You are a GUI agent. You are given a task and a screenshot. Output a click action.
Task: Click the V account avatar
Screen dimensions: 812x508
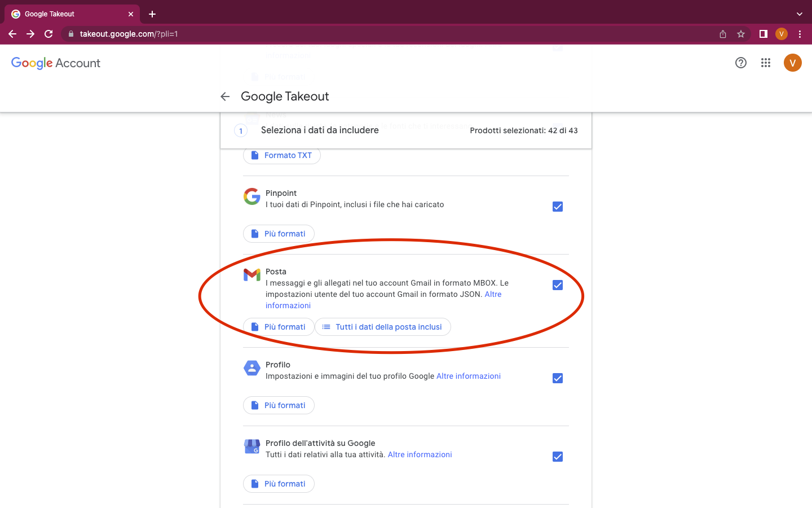pyautogui.click(x=792, y=63)
